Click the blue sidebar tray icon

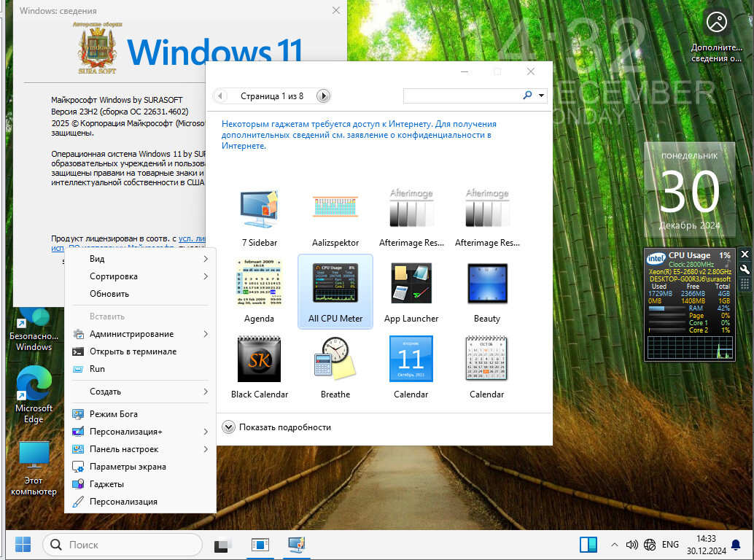point(588,545)
